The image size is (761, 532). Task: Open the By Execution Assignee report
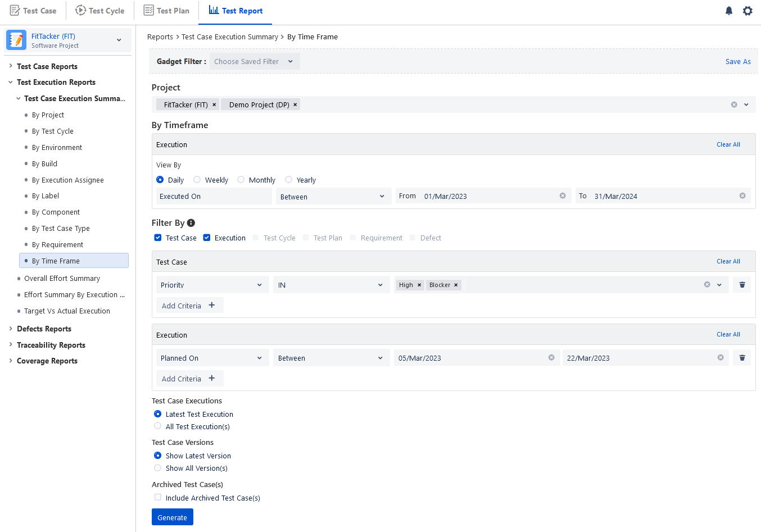click(68, 180)
